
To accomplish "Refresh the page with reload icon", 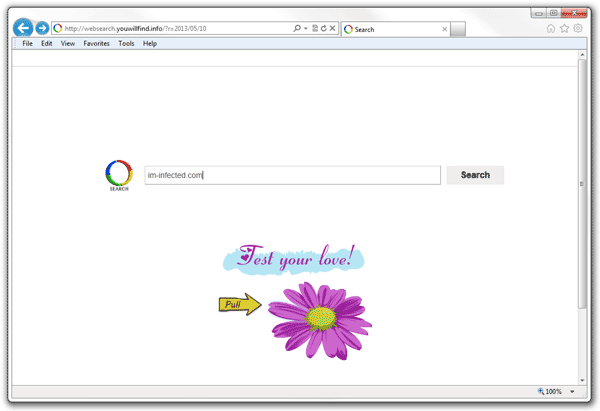I will (x=324, y=28).
